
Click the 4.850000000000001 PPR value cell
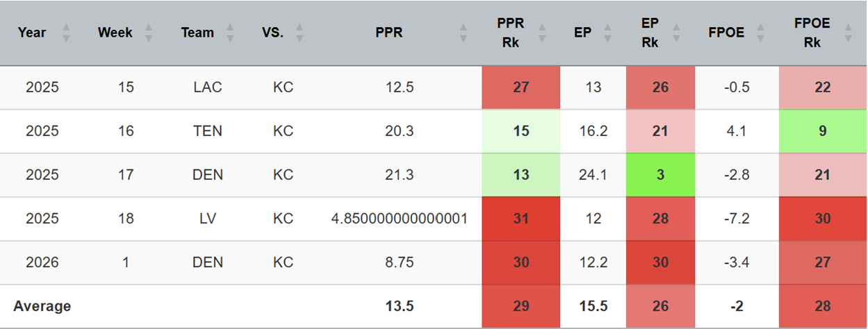[x=399, y=219]
